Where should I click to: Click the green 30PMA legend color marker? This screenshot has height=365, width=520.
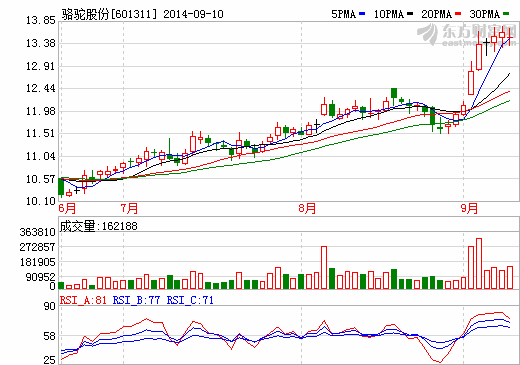pyautogui.click(x=506, y=14)
